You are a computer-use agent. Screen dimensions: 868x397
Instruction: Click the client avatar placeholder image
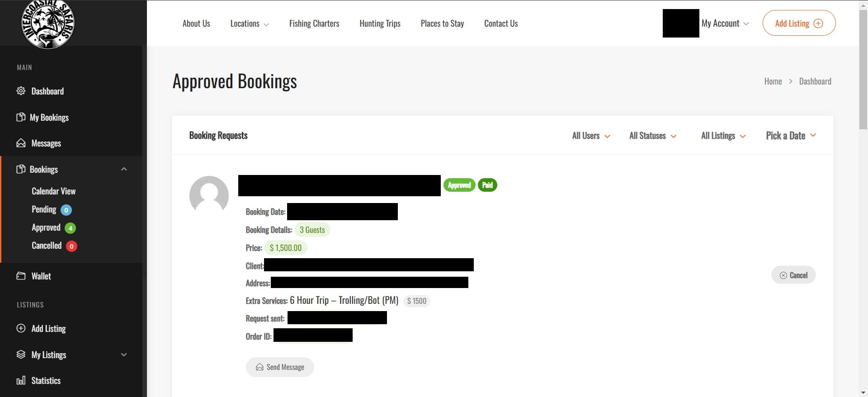tap(209, 195)
